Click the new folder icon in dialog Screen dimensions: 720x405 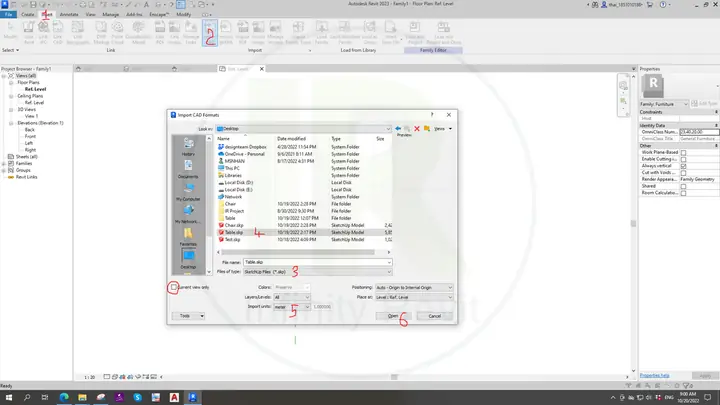(427, 129)
